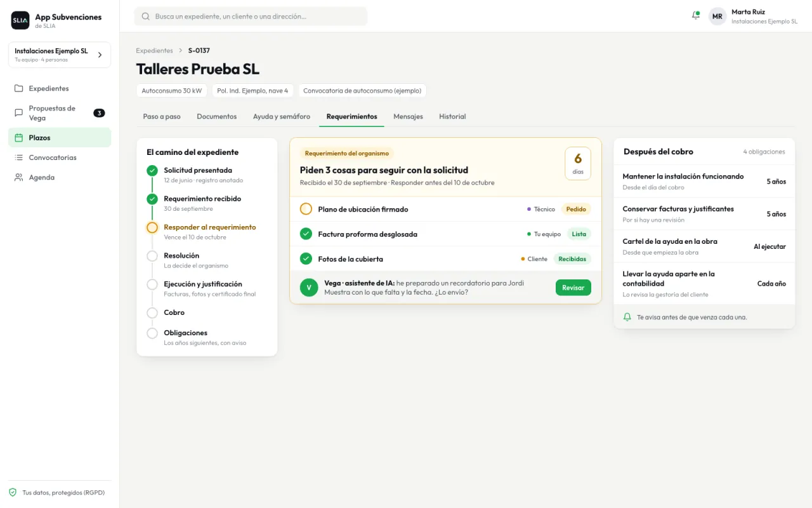Image resolution: width=812 pixels, height=508 pixels.
Task: Click the Pedido status badge
Action: click(576, 209)
